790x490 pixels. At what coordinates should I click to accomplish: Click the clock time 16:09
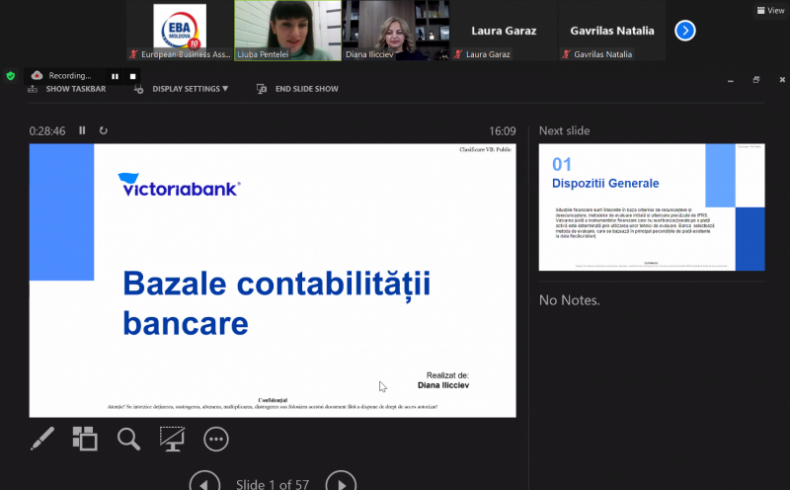tap(502, 131)
